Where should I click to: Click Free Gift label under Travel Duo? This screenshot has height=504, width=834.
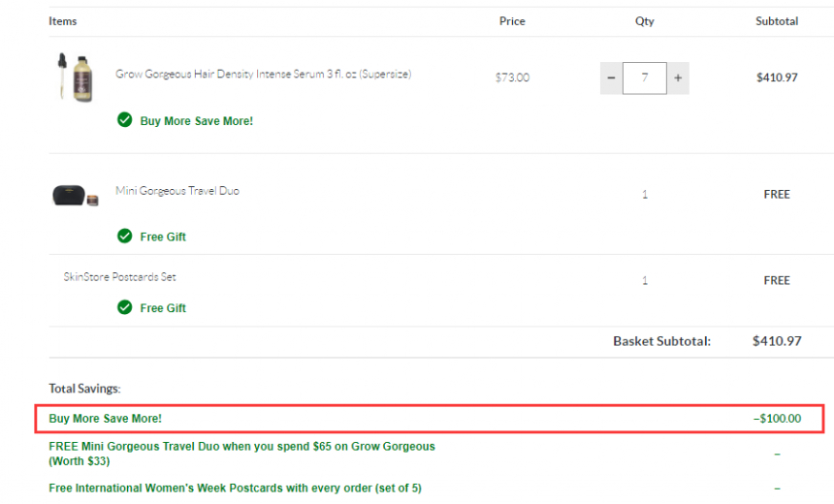pos(163,237)
